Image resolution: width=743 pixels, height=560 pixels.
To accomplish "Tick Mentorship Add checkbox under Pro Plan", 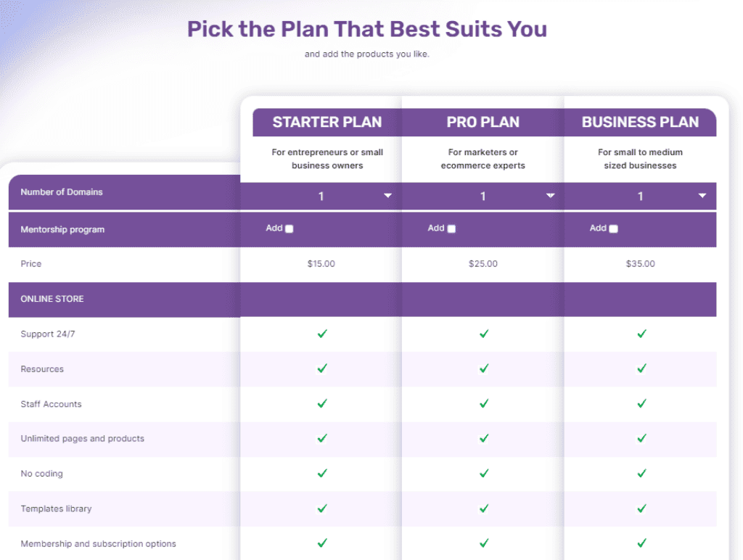I will coord(451,228).
